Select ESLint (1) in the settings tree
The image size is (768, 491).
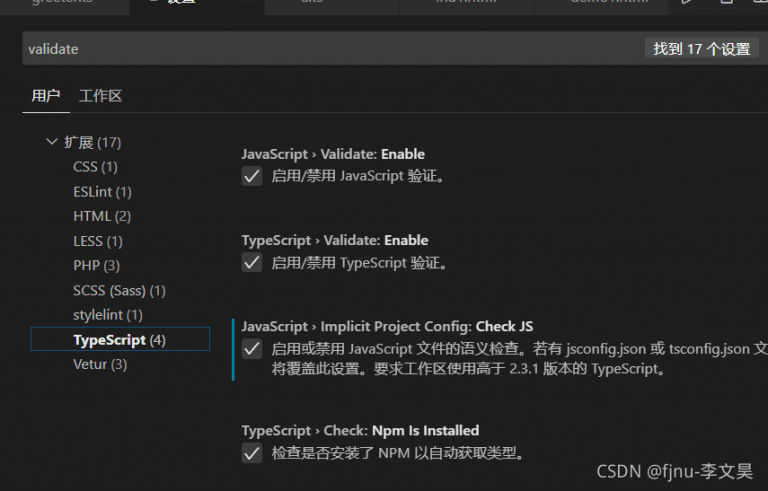(102, 191)
